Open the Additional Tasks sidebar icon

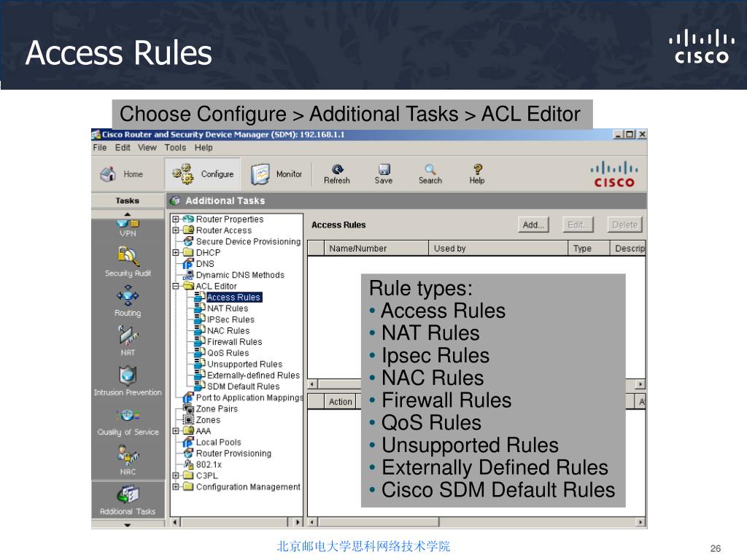128,494
